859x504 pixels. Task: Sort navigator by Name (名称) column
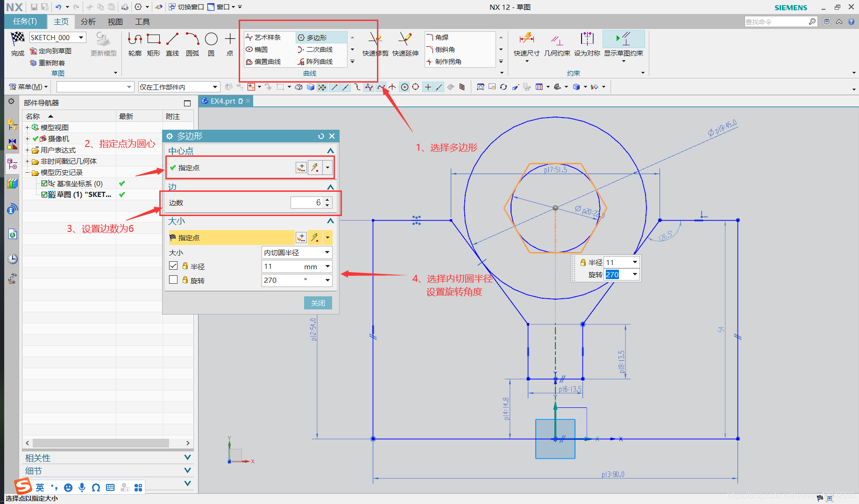coord(69,116)
